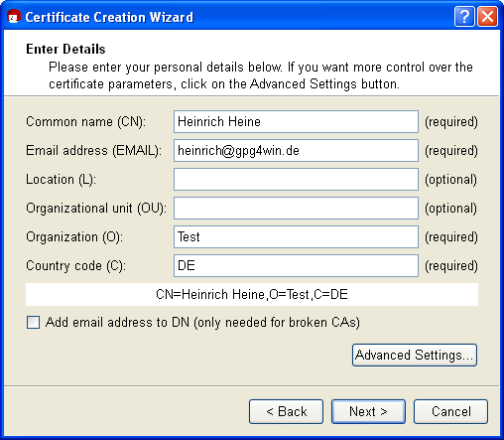Cancel the certificate wizard
Image resolution: width=504 pixels, height=440 pixels.
click(x=450, y=411)
